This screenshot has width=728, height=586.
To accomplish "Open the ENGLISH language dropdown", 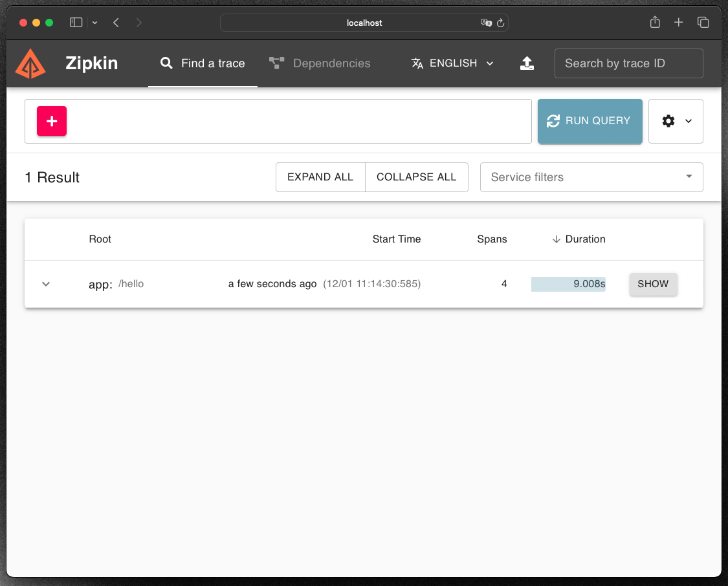I will (453, 63).
